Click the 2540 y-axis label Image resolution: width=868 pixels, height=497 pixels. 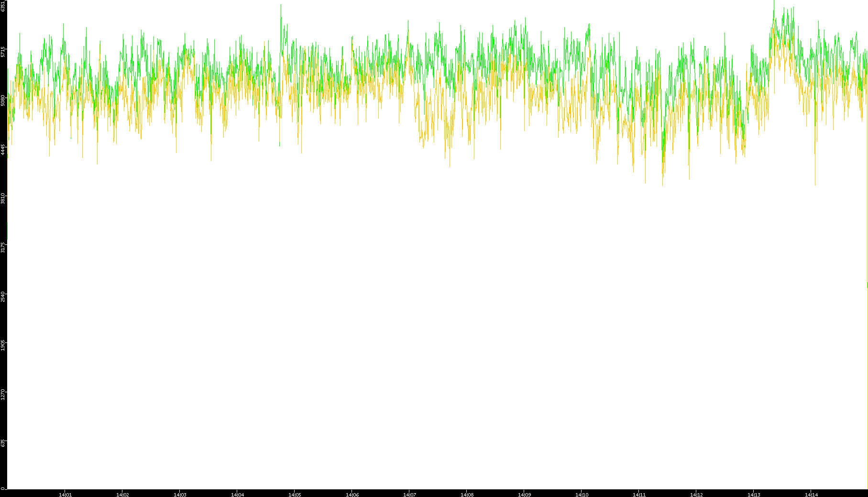pos(3,297)
